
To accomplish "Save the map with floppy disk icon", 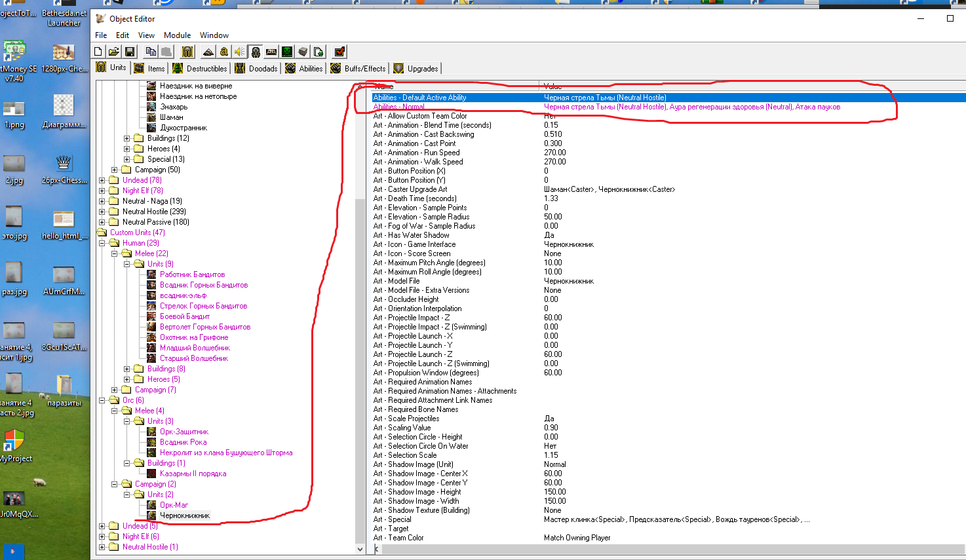I will point(129,52).
